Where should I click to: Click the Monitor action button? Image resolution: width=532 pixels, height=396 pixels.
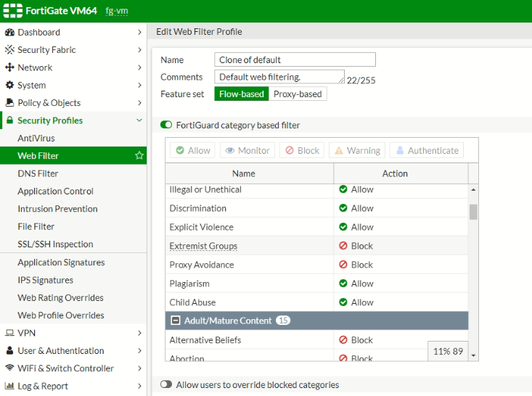coord(247,150)
